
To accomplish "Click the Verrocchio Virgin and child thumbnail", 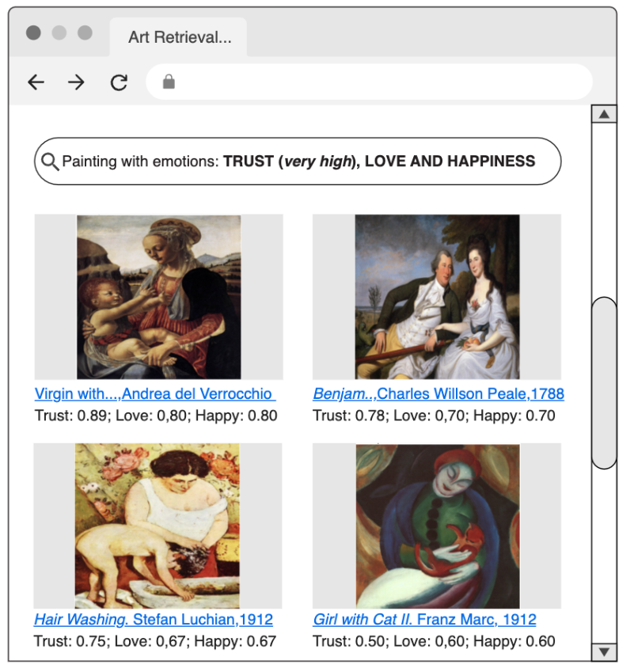I will (158, 297).
